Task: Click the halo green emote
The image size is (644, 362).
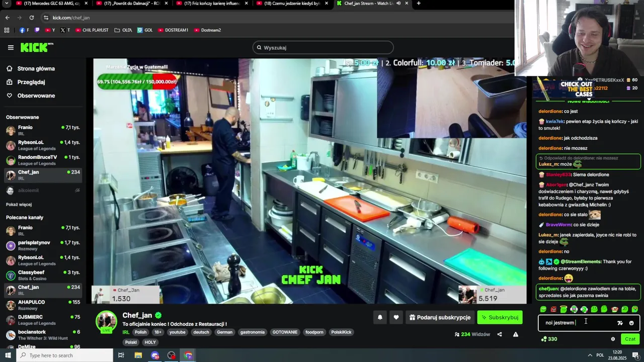Action: coord(563,309)
